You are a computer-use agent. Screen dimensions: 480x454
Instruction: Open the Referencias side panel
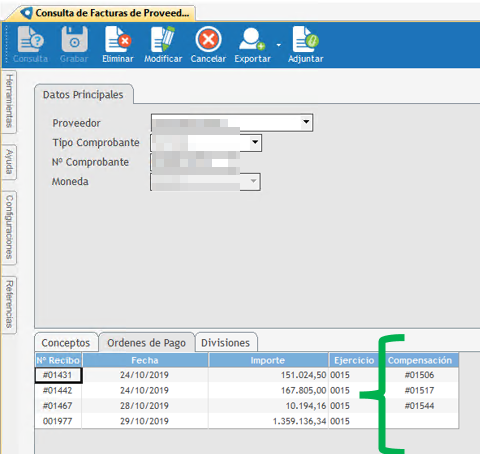click(x=9, y=304)
